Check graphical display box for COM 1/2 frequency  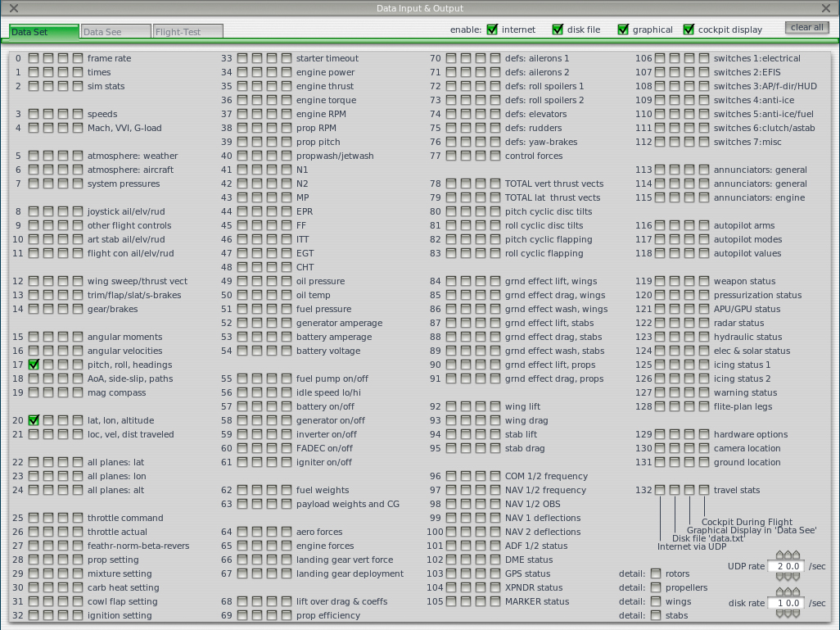[481, 476]
